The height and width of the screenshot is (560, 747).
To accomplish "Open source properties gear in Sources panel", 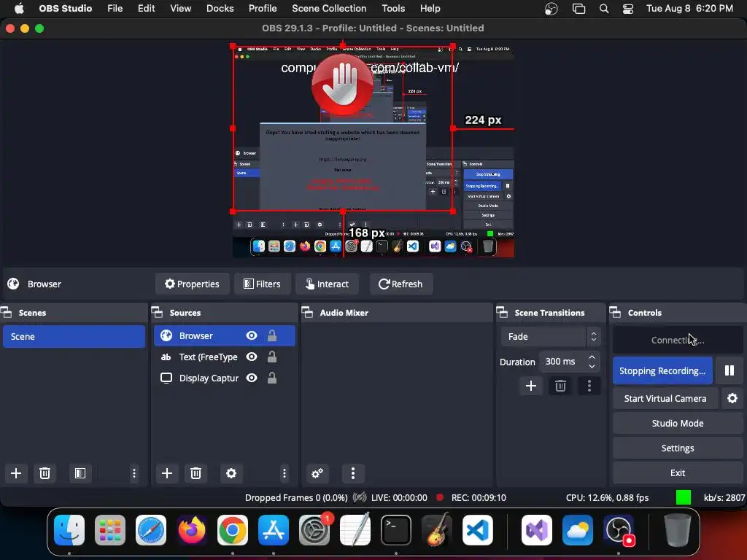I will point(231,472).
